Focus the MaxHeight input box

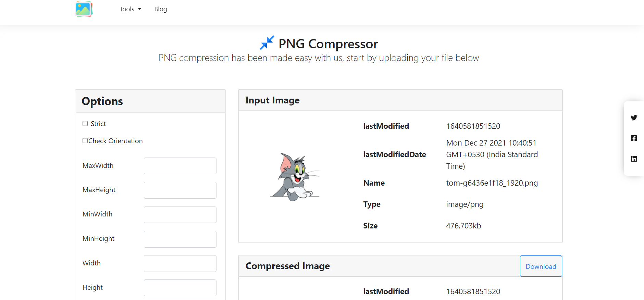coord(180,190)
